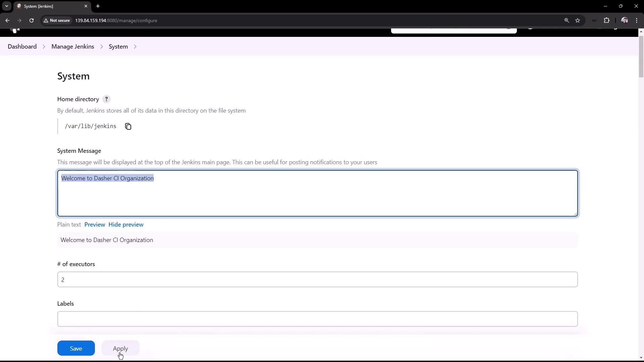Bookmark this page with star icon
The width and height of the screenshot is (644, 362).
click(x=578, y=20)
